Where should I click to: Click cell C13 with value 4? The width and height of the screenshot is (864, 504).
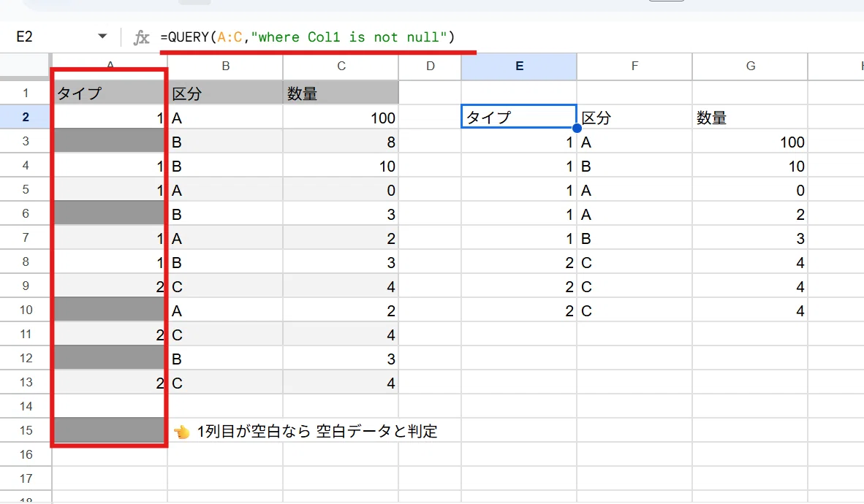click(341, 383)
